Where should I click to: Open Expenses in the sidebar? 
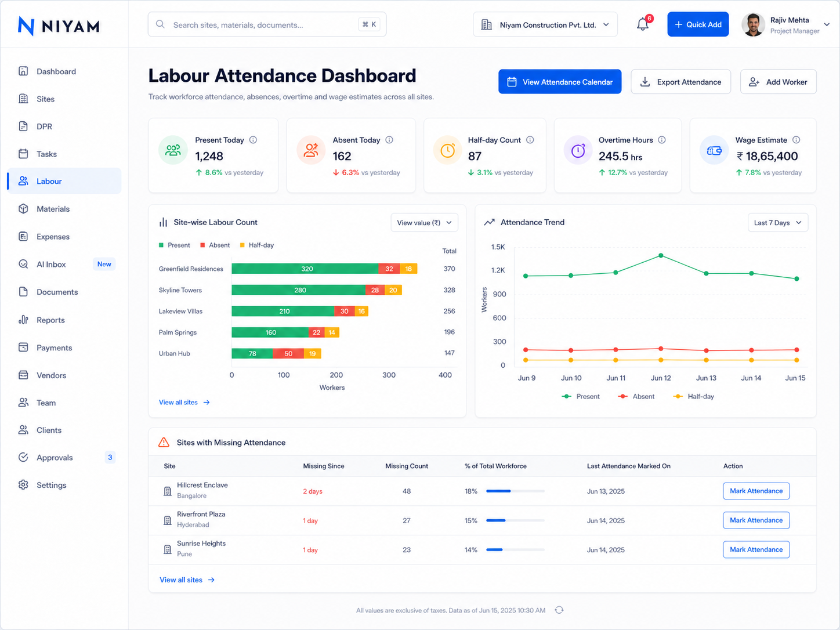pos(64,237)
